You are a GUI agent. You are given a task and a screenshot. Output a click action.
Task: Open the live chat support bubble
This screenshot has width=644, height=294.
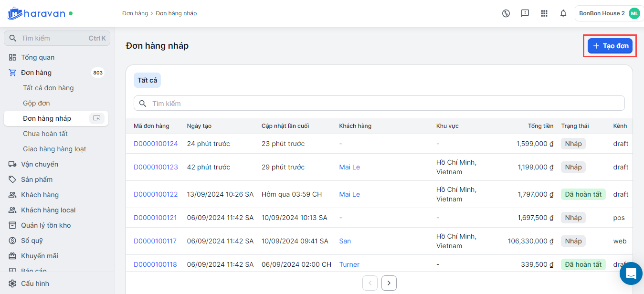point(631,273)
